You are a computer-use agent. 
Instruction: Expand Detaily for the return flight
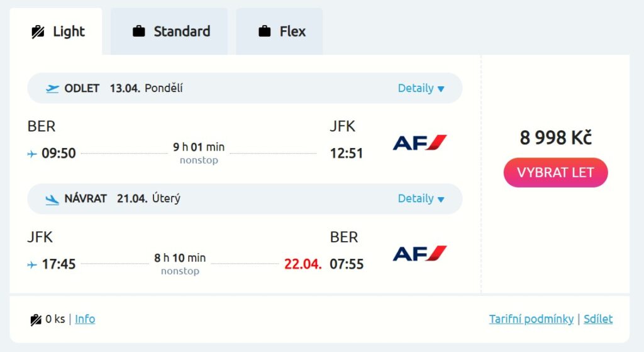(421, 199)
